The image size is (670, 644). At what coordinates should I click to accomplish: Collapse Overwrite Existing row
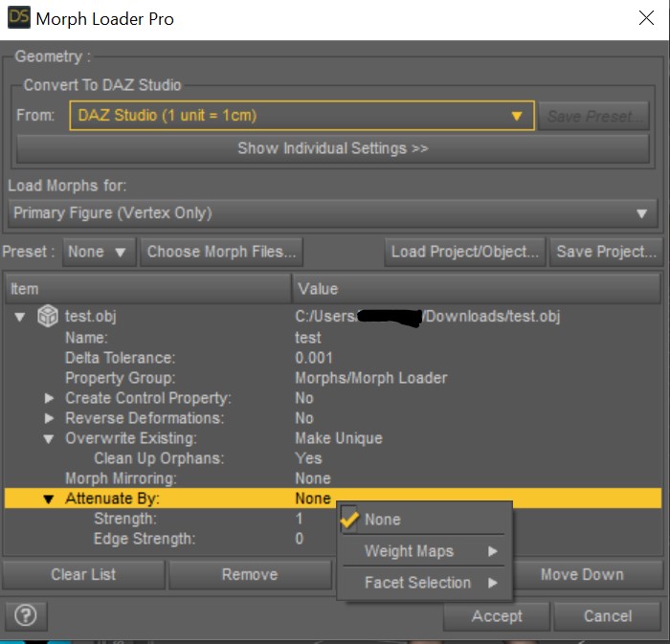[x=49, y=438]
